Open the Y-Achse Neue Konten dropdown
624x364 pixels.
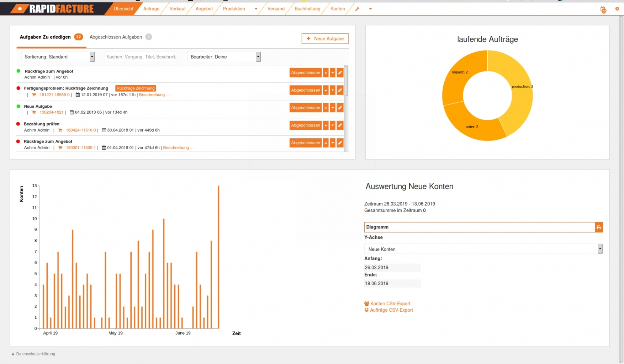[483, 249]
